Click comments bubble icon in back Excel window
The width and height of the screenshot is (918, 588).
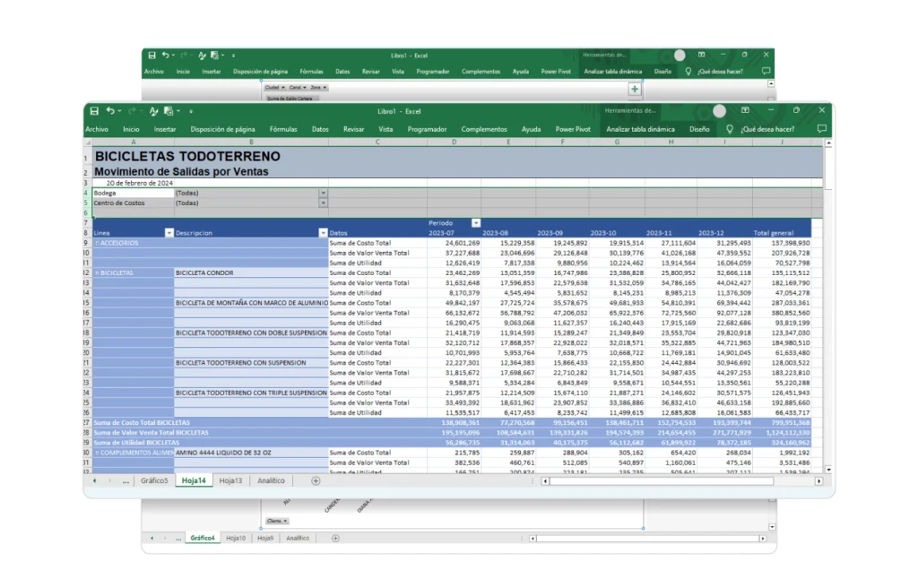pos(766,71)
